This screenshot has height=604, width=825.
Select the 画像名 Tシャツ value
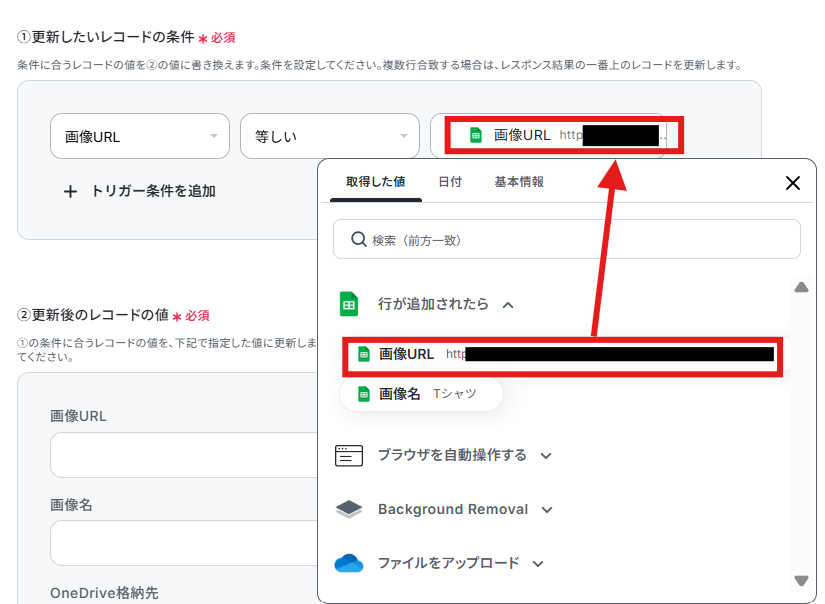[x=421, y=394]
